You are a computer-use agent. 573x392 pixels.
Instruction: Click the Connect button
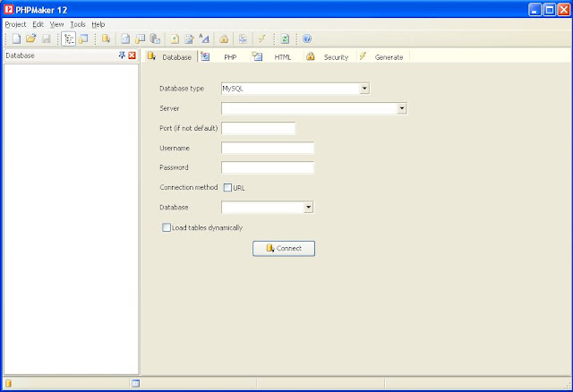click(x=284, y=249)
